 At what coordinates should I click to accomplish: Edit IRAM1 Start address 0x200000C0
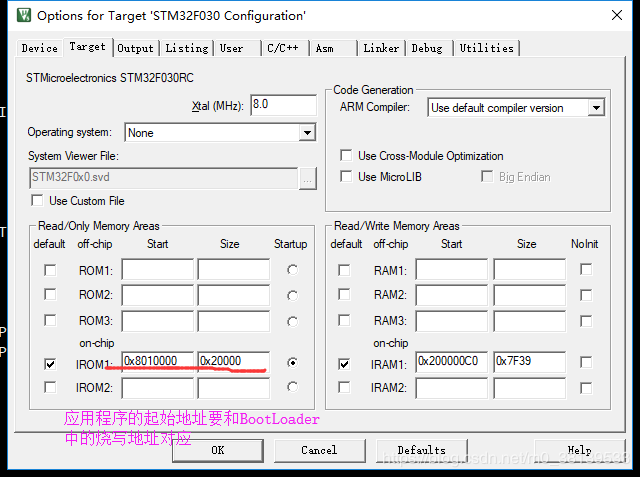click(x=451, y=362)
